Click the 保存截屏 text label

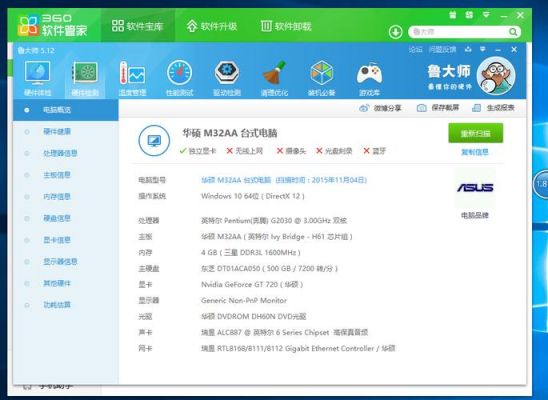coord(445,108)
